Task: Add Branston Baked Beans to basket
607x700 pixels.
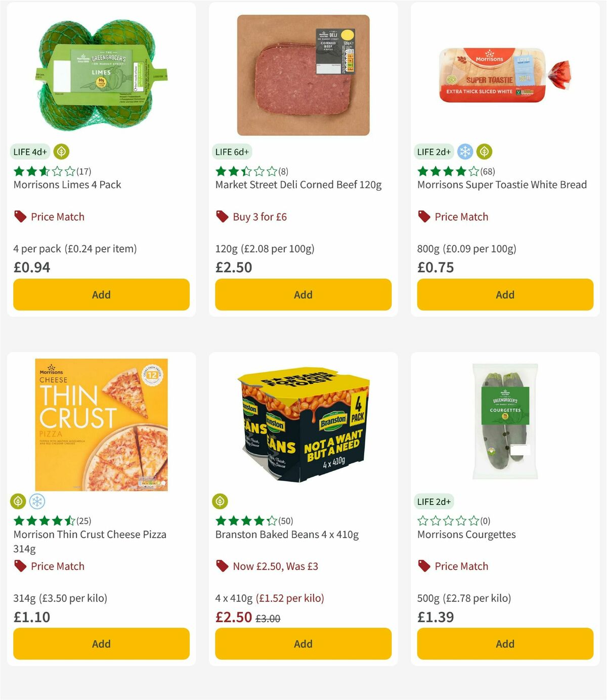Action: pyautogui.click(x=303, y=643)
